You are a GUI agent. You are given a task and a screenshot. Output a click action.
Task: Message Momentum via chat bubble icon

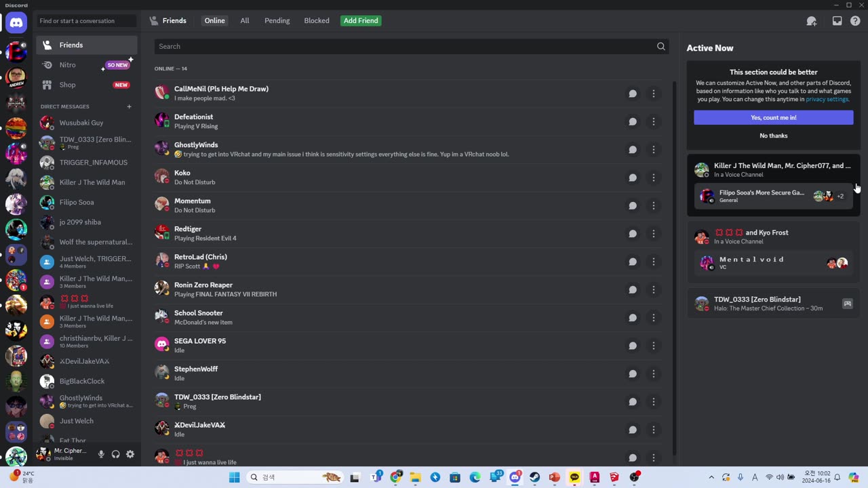pos(633,206)
